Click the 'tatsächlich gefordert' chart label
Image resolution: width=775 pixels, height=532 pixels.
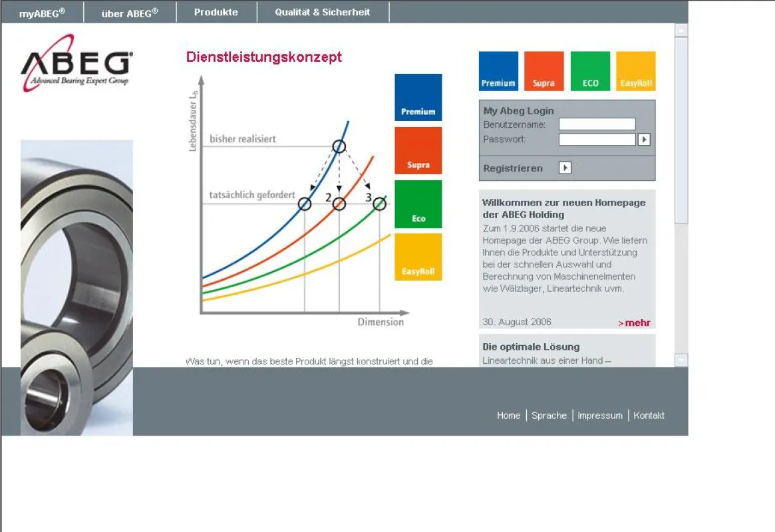coord(252,195)
